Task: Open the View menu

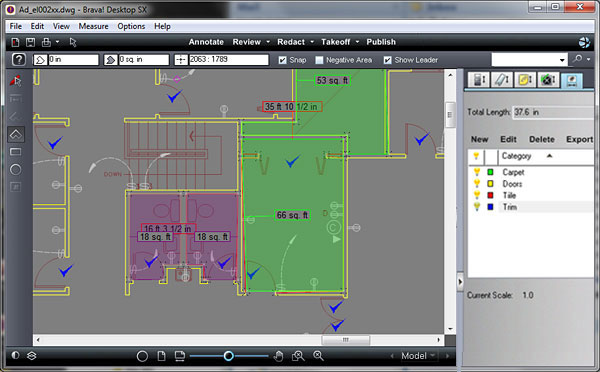Action: [x=61, y=26]
